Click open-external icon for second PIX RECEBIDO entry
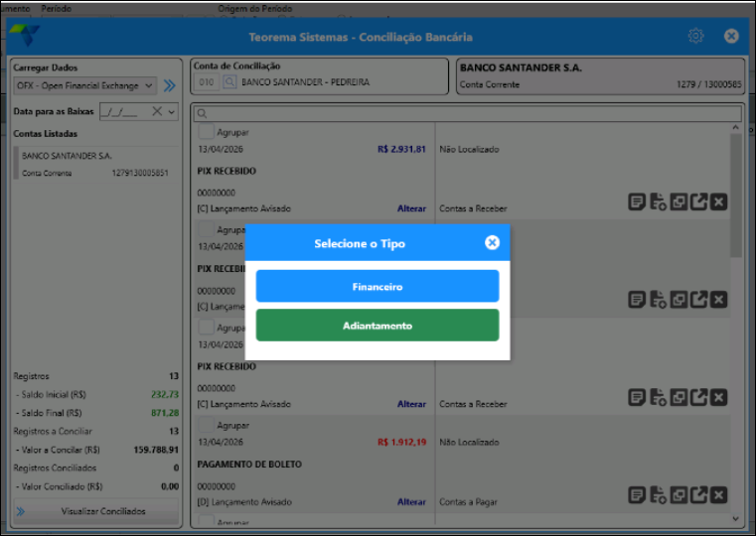Image resolution: width=756 pixels, height=536 pixels. pyautogui.click(x=698, y=300)
